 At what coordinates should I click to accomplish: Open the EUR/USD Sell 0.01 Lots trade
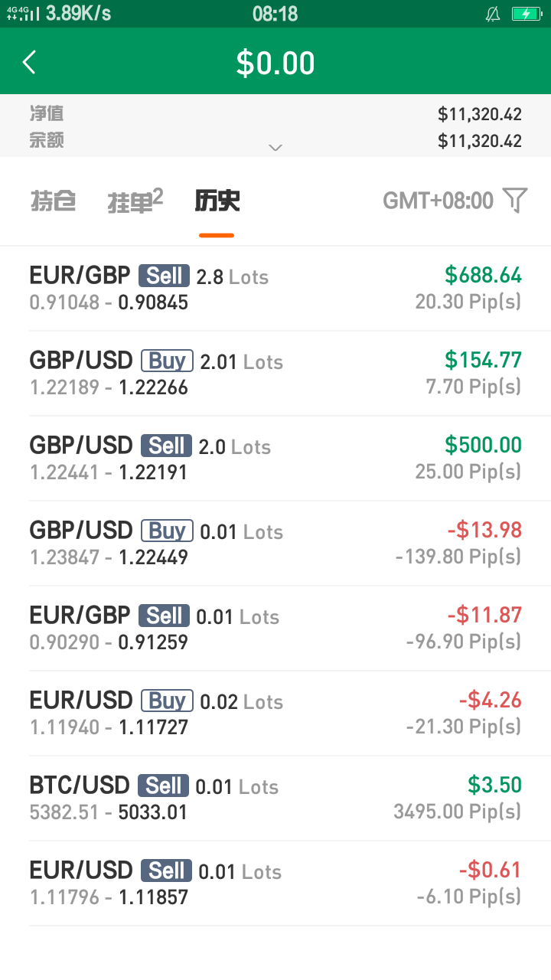(275, 883)
